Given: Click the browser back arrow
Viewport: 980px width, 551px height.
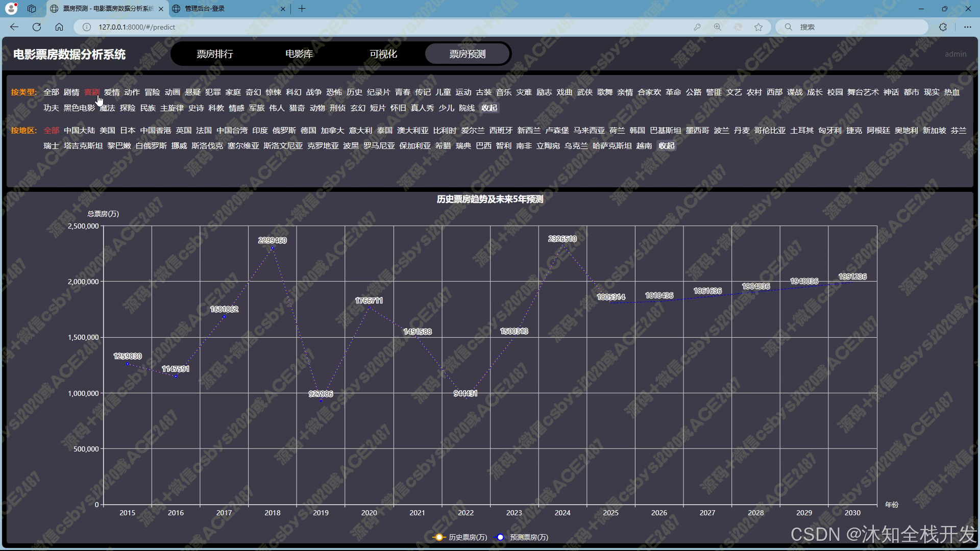Looking at the screenshot, I should [14, 27].
